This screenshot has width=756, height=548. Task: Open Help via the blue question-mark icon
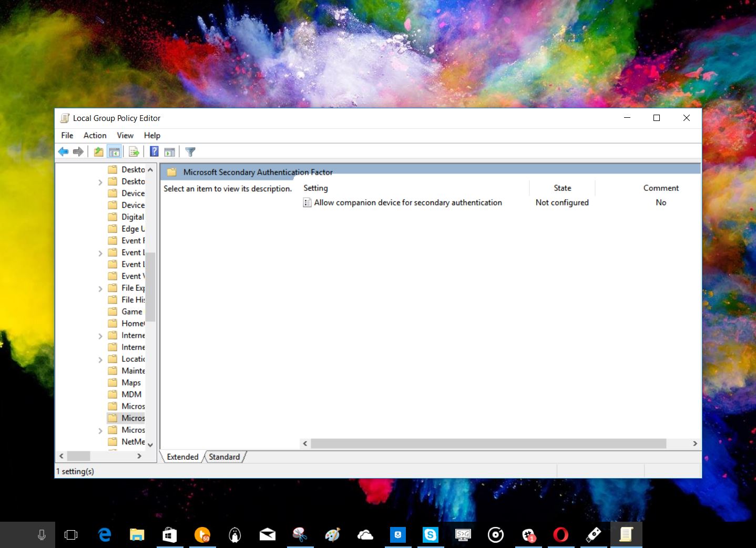(154, 151)
